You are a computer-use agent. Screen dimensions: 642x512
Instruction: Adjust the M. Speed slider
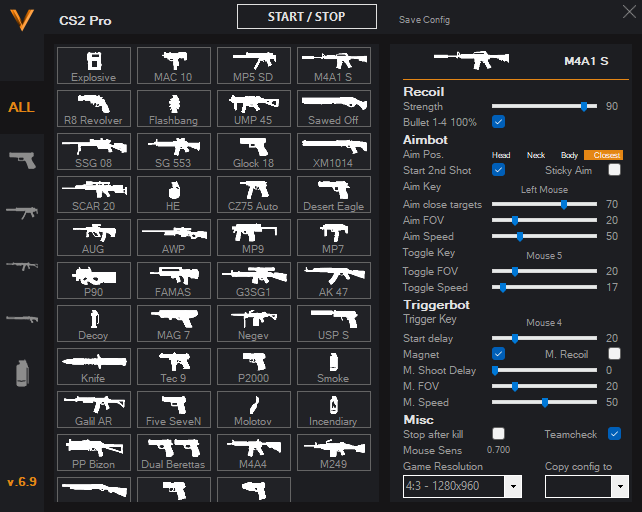point(544,402)
